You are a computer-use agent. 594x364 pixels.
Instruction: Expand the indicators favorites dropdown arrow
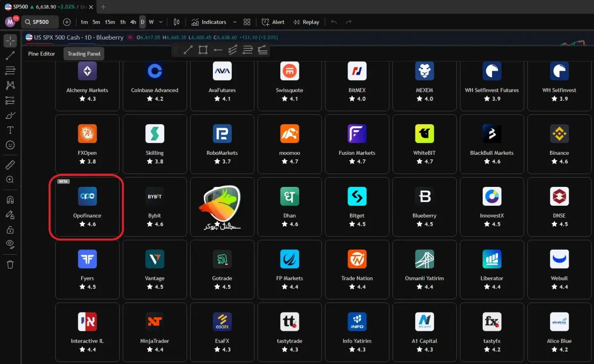235,22
